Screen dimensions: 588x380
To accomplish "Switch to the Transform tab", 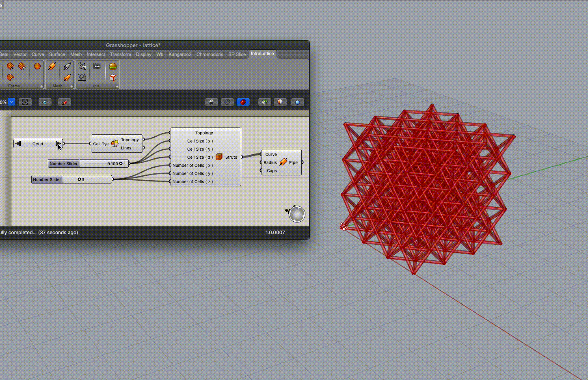I will click(x=121, y=54).
